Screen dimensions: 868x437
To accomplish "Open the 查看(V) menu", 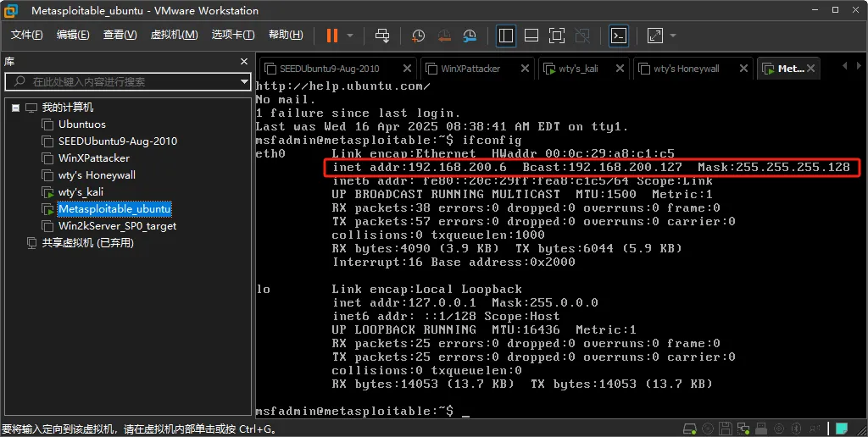I will tap(120, 35).
